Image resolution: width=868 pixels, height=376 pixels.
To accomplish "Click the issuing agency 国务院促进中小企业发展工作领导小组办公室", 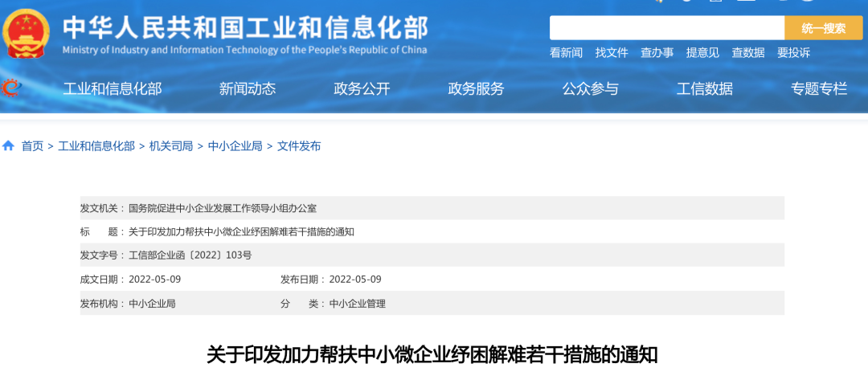I will coord(223,208).
